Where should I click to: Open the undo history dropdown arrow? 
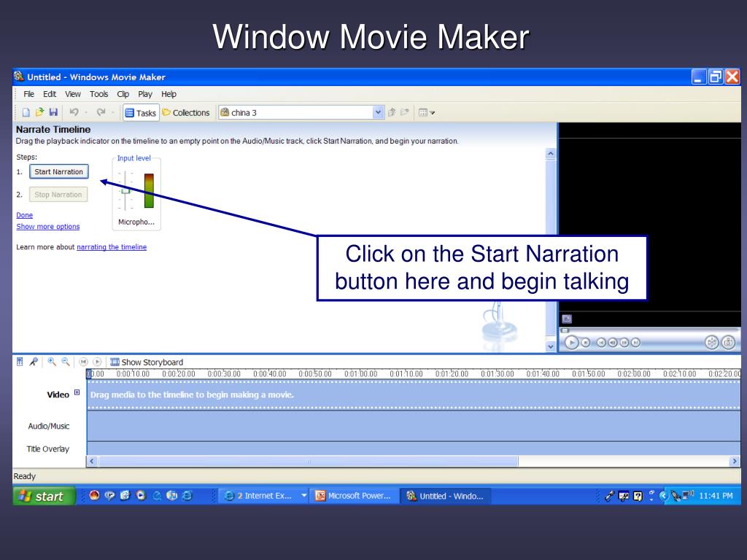[x=86, y=113]
